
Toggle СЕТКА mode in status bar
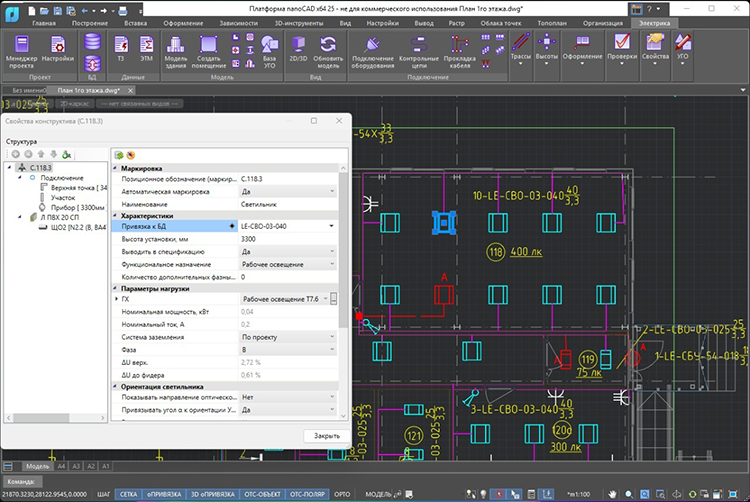pyautogui.click(x=129, y=494)
